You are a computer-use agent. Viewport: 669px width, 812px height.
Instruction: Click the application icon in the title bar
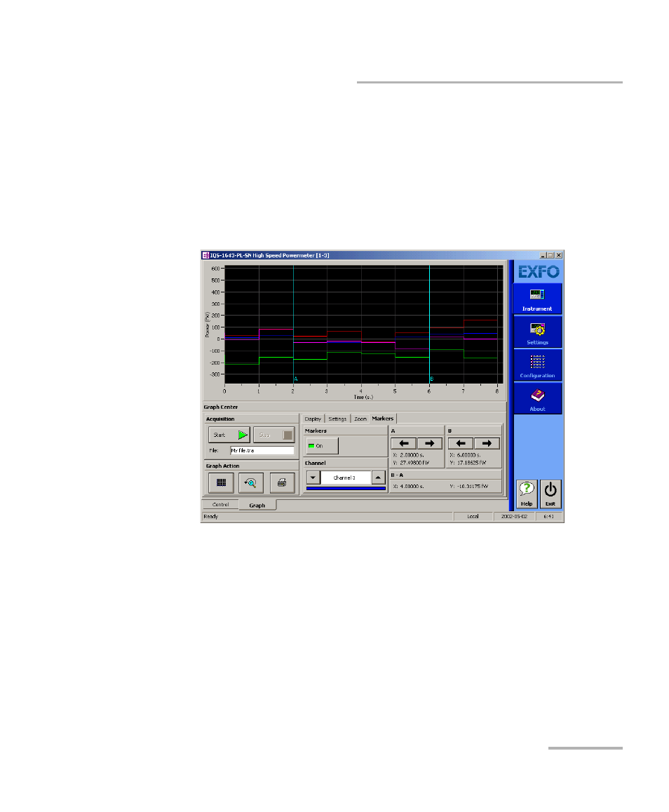point(205,255)
